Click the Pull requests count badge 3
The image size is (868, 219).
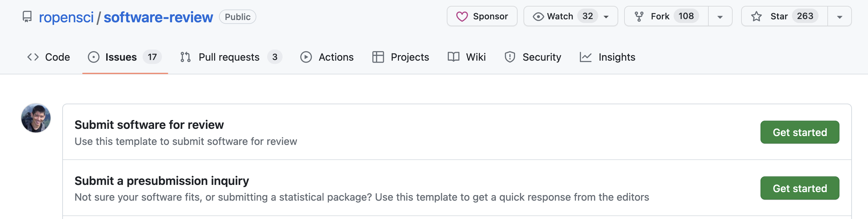coord(275,57)
